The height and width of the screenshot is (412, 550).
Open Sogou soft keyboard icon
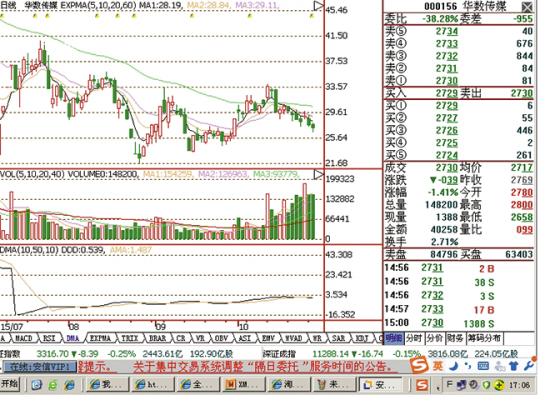click(x=483, y=366)
